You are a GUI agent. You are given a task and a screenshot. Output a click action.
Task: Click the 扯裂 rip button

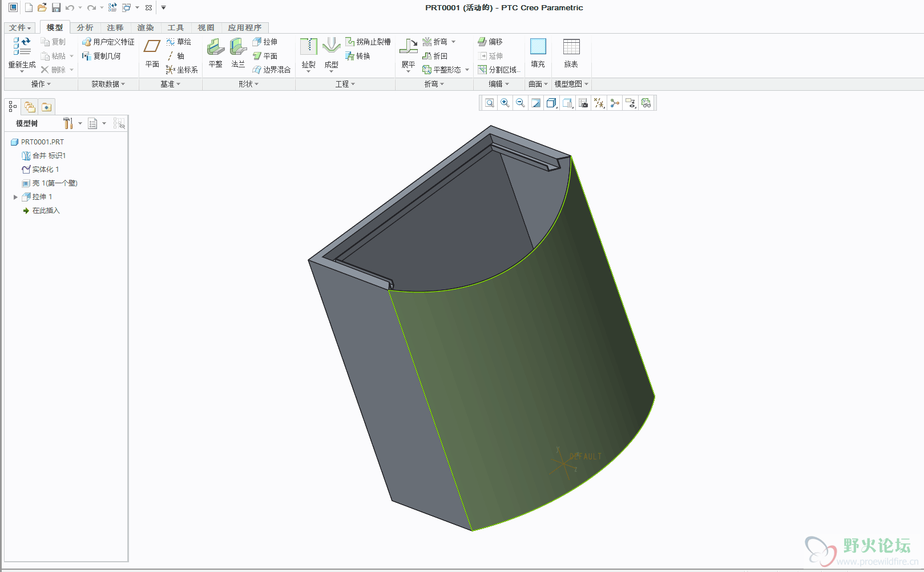pos(308,55)
